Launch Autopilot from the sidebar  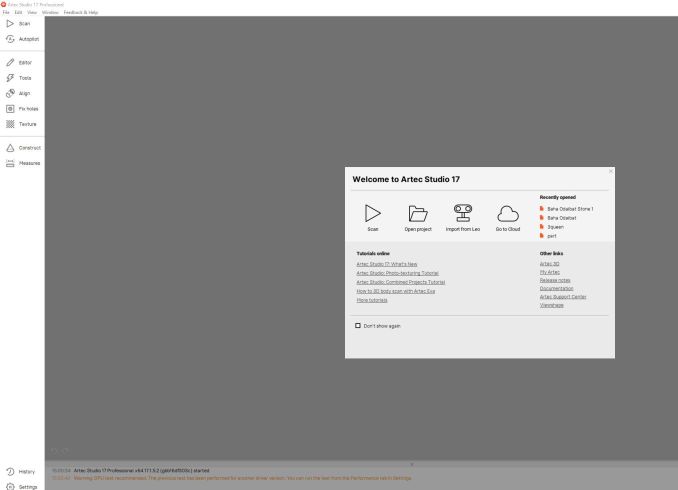click(22, 39)
